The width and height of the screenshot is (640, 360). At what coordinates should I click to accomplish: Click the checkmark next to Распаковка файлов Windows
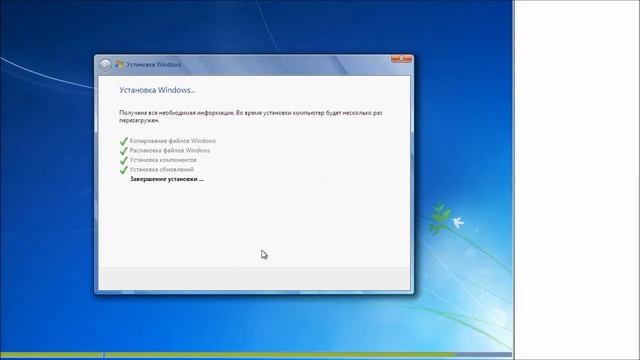coord(124,151)
